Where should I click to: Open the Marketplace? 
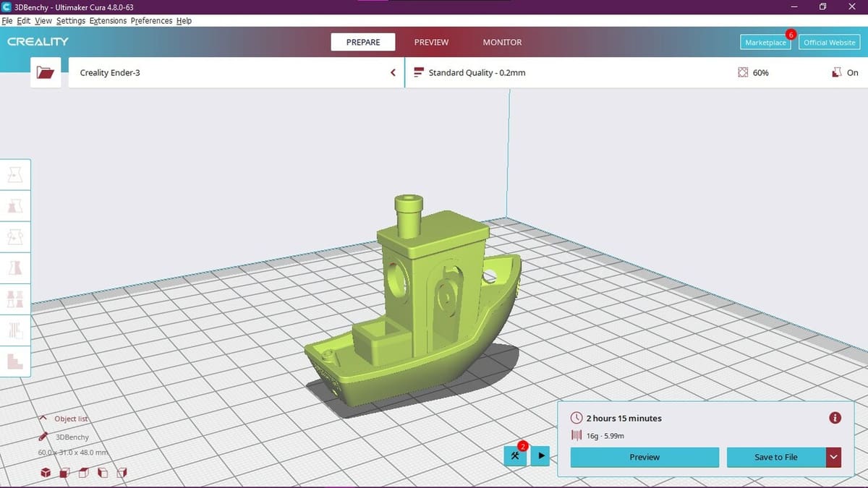tap(765, 43)
